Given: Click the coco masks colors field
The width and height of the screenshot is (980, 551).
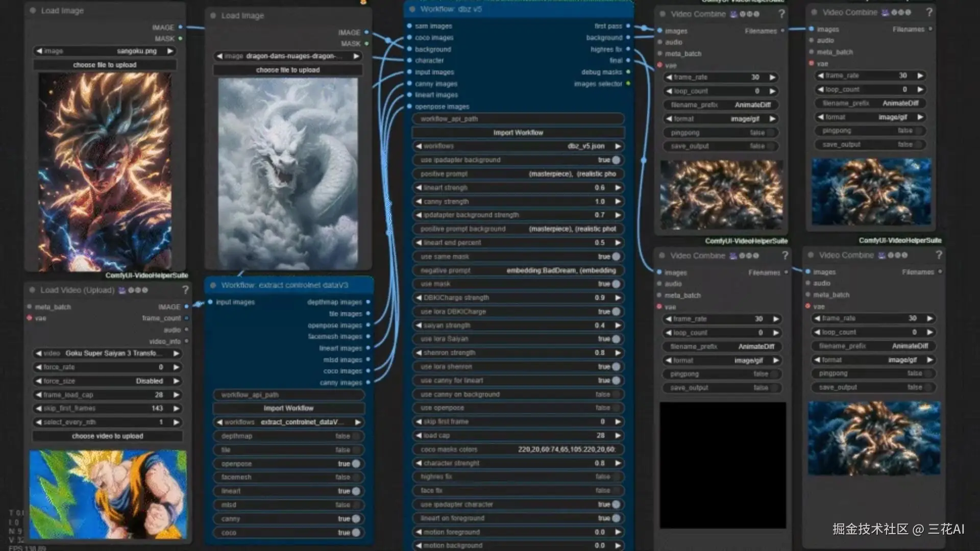Looking at the screenshot, I should click(x=518, y=449).
